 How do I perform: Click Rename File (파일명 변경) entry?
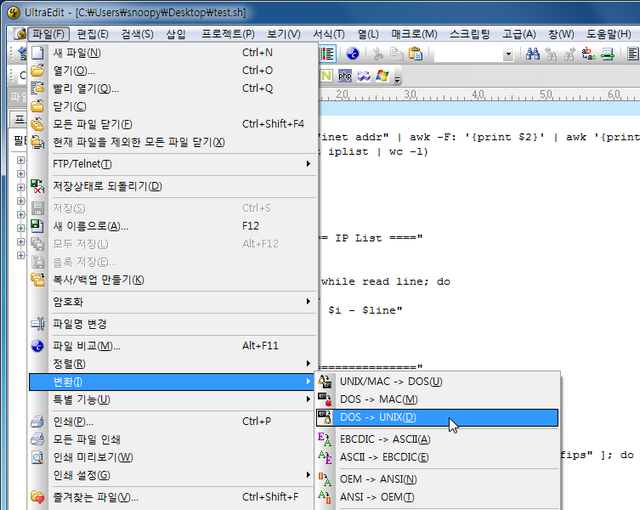point(173,324)
